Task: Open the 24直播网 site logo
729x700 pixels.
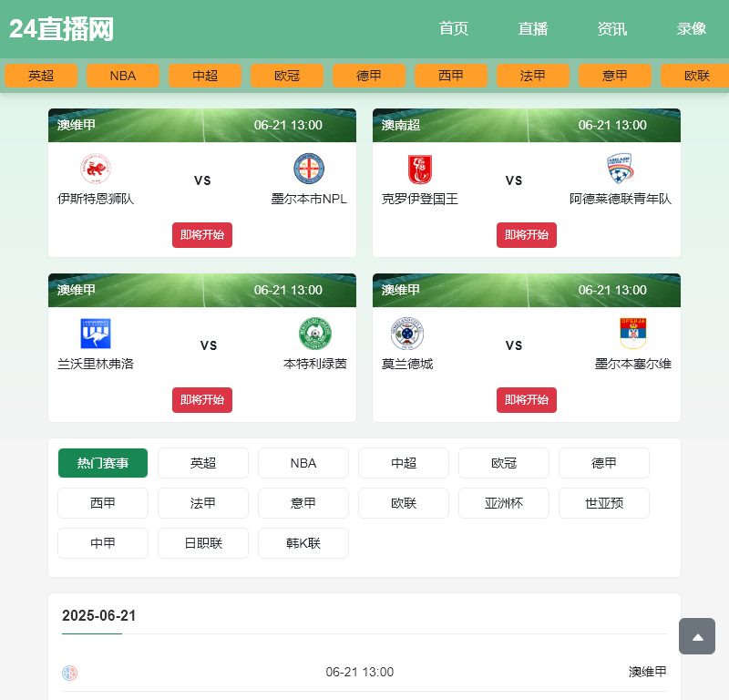Action: tap(61, 29)
